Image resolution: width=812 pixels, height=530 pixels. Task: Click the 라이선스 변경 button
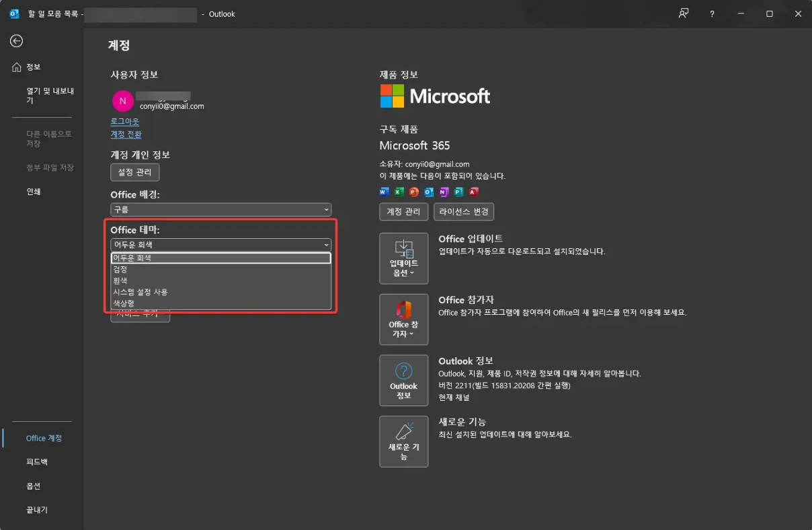pos(464,212)
